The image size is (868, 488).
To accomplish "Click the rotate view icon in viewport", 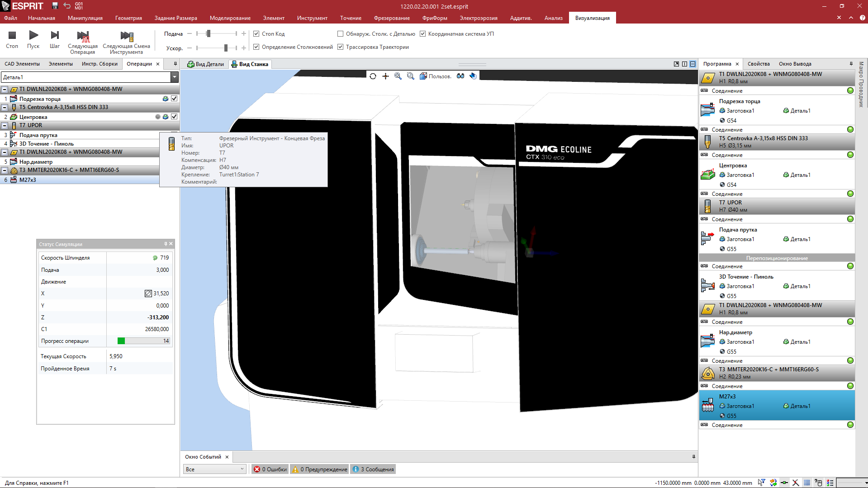I will (373, 76).
